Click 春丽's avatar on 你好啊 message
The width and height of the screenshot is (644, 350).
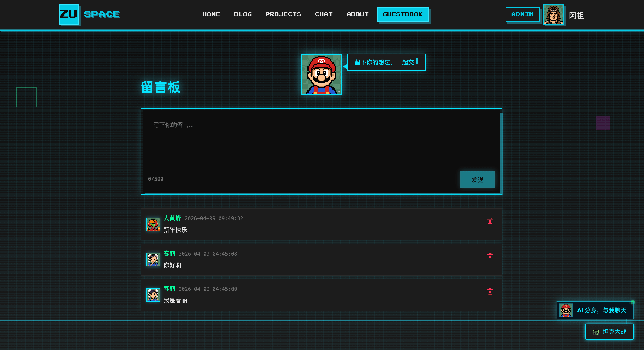[153, 259]
